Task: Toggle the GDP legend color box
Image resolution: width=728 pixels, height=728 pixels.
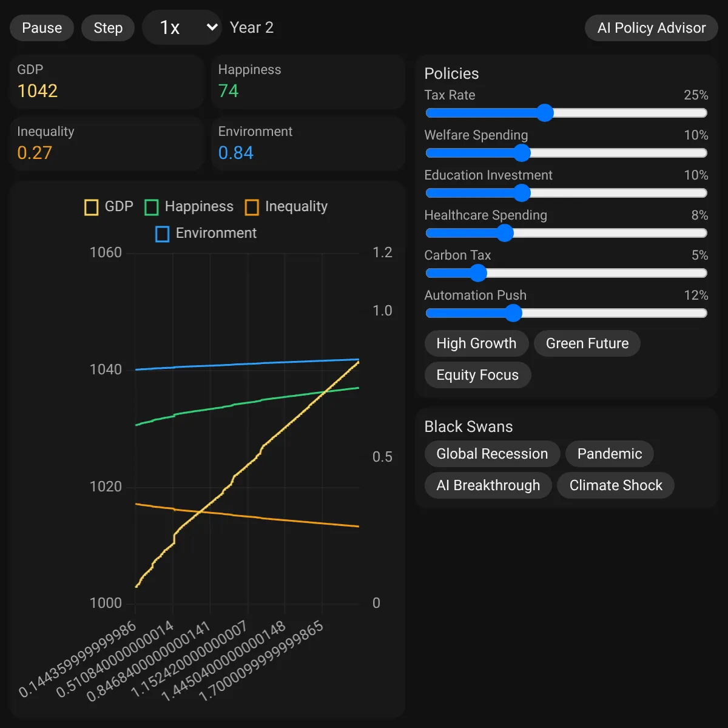Action: click(x=91, y=207)
